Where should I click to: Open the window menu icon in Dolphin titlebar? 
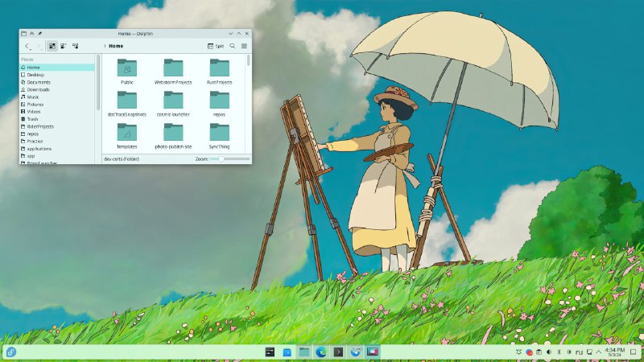pos(24,34)
